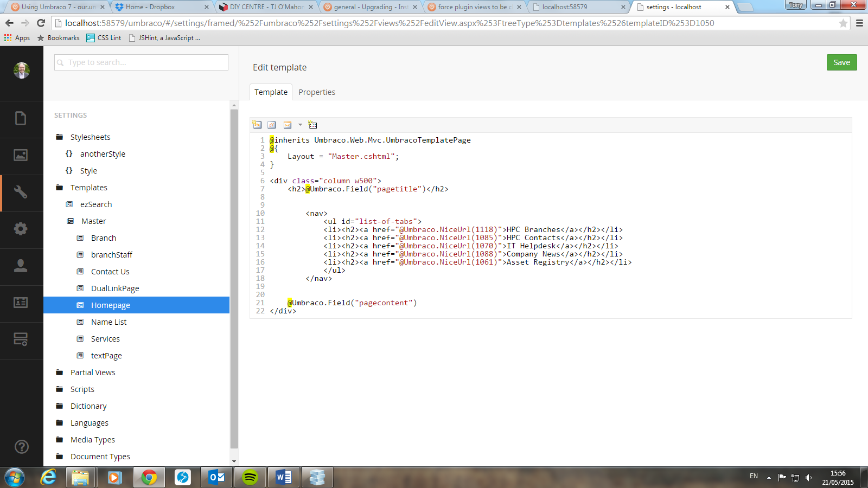Click the tree panel scrollbar thumb
The width and height of the screenshot is (868, 488).
click(234, 279)
